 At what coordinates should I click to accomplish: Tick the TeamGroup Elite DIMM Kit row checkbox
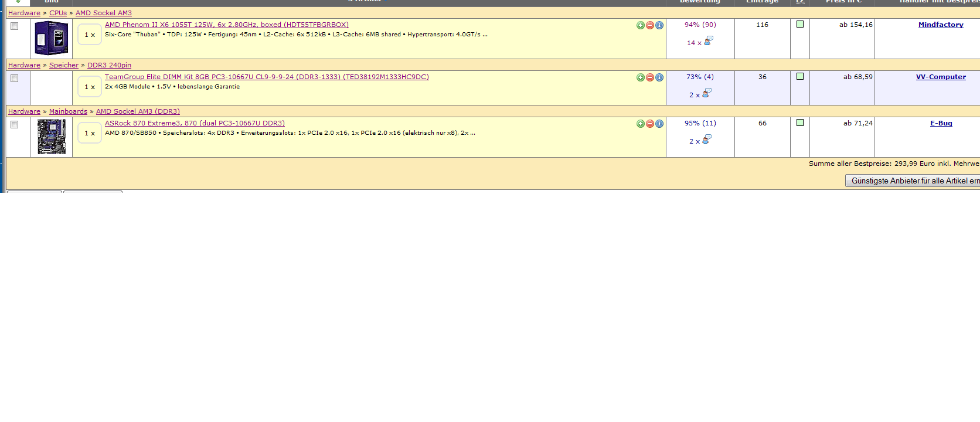(15, 79)
